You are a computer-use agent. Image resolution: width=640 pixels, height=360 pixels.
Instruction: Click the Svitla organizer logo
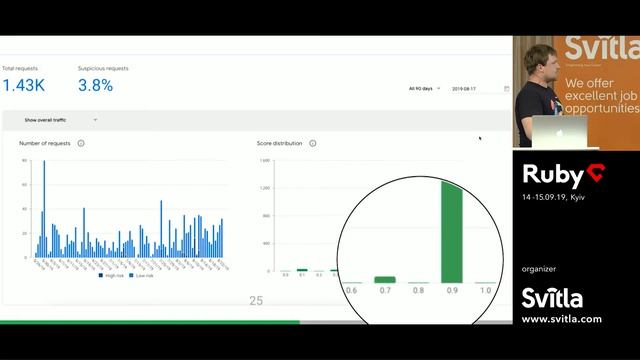pyautogui.click(x=552, y=298)
